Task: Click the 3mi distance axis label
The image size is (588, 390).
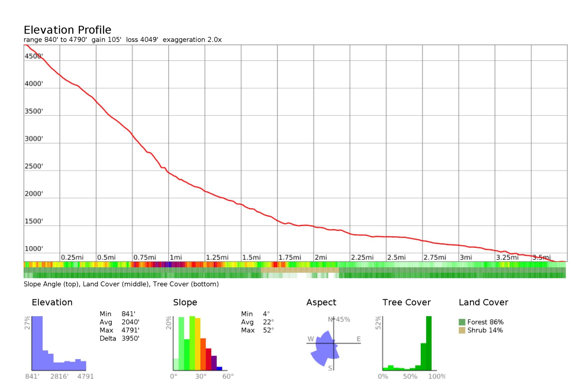Action: click(466, 257)
